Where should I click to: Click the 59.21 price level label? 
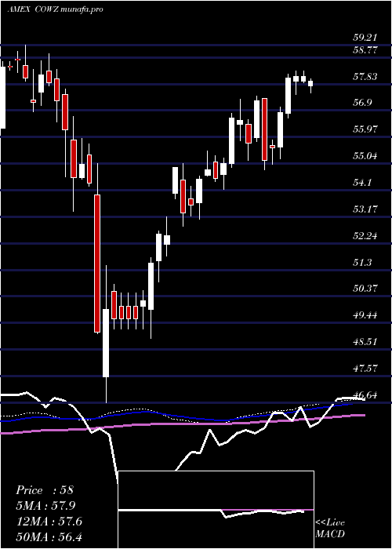(365, 38)
